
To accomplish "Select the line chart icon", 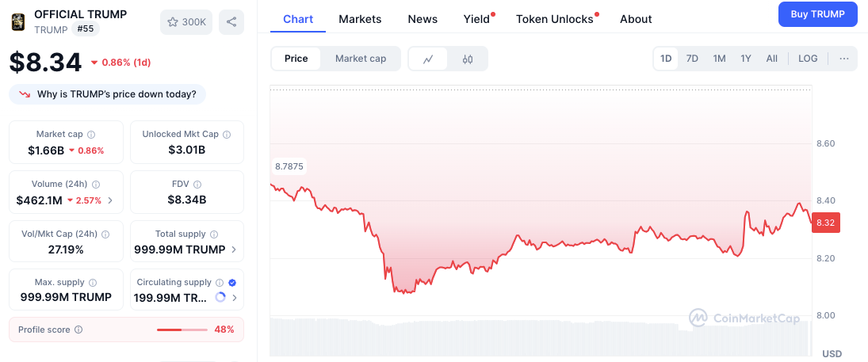I will point(428,59).
